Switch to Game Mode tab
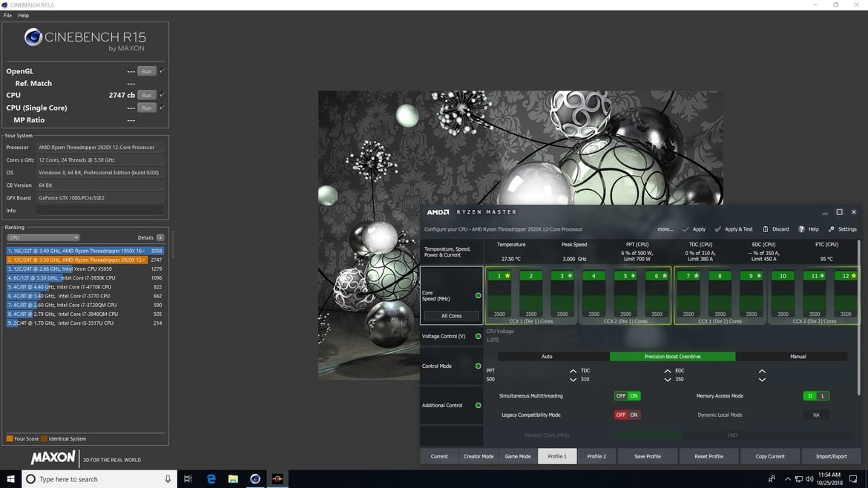Screen dimensions: 868x488 pos(518,456)
